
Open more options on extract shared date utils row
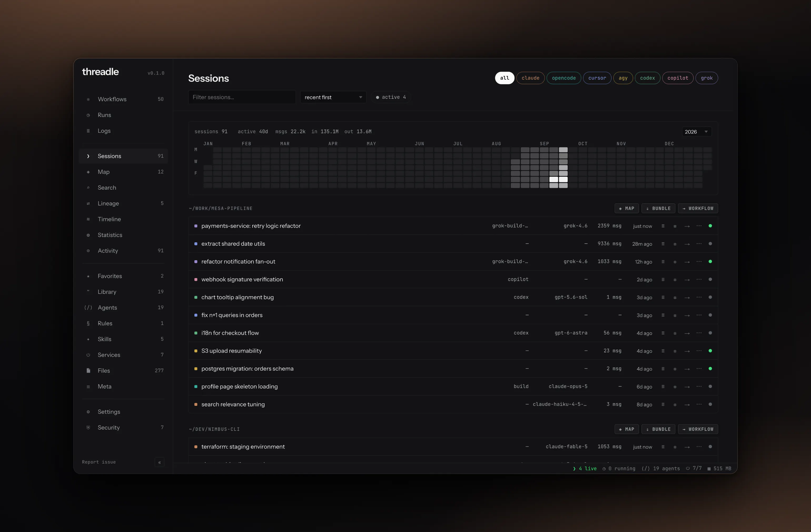(x=699, y=244)
